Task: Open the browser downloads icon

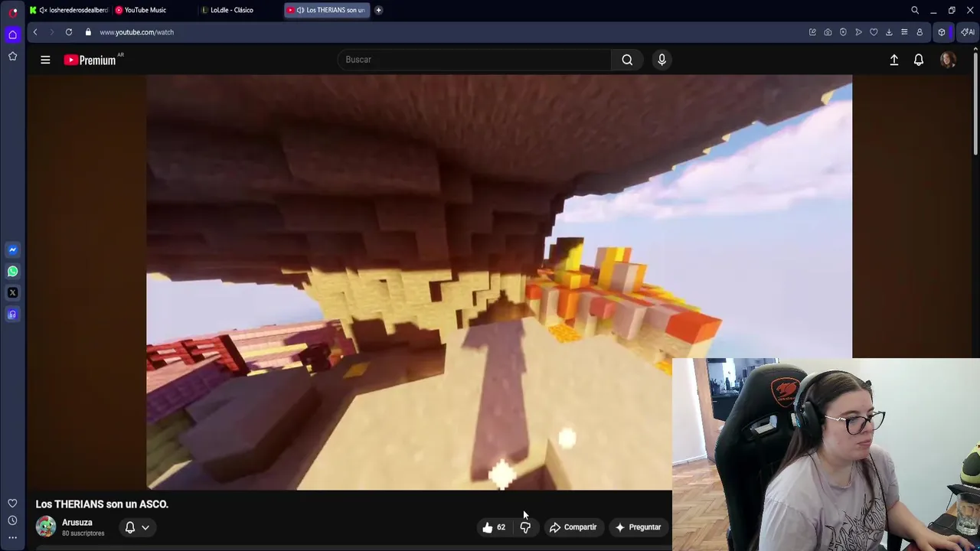Action: 889,32
